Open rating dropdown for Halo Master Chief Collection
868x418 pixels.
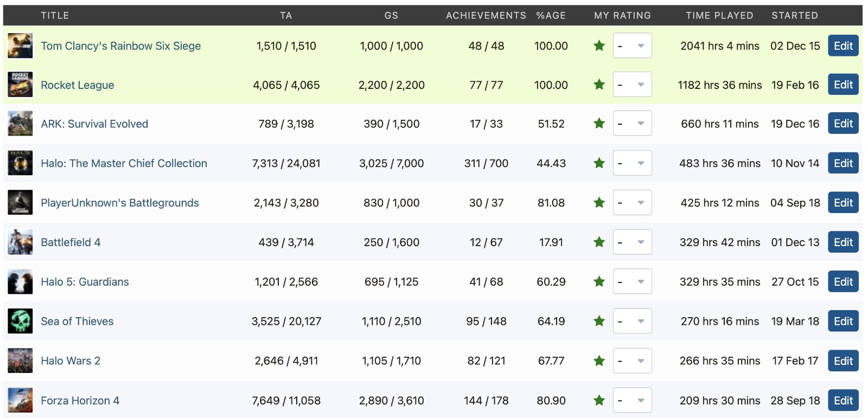pyautogui.click(x=632, y=163)
